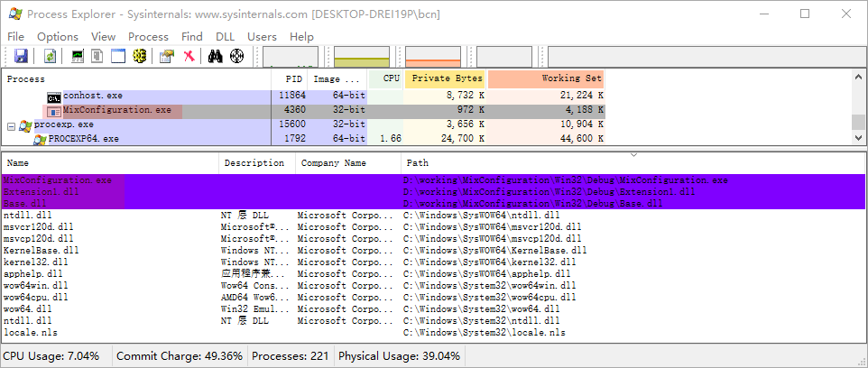The width and height of the screenshot is (868, 368).
Task: Open the System Information graph icon
Action: (78, 56)
